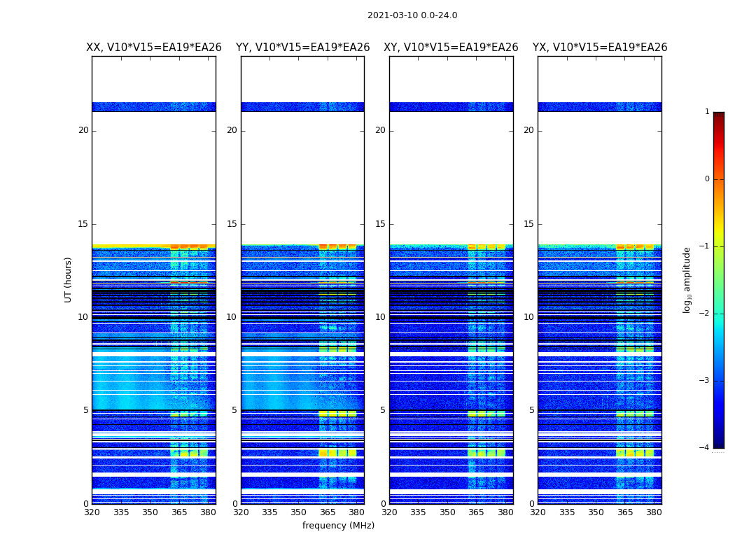
Task: Click the 380 tick under YX plot
Action: 653,512
